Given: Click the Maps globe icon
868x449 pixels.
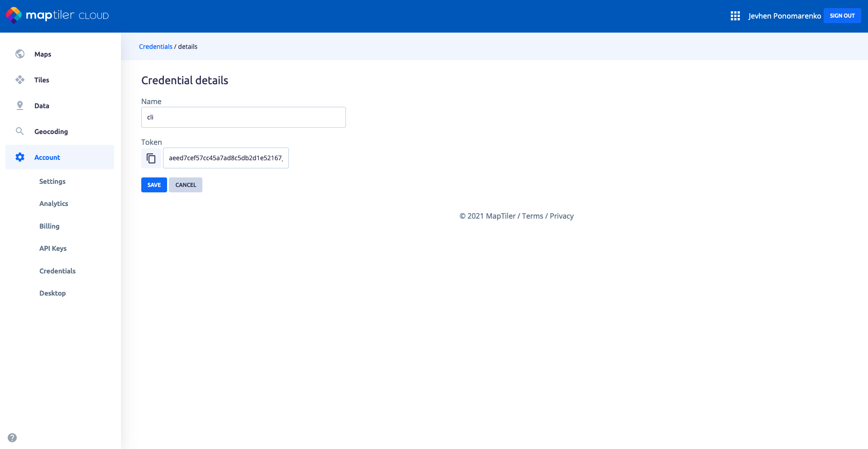Looking at the screenshot, I should 20,54.
